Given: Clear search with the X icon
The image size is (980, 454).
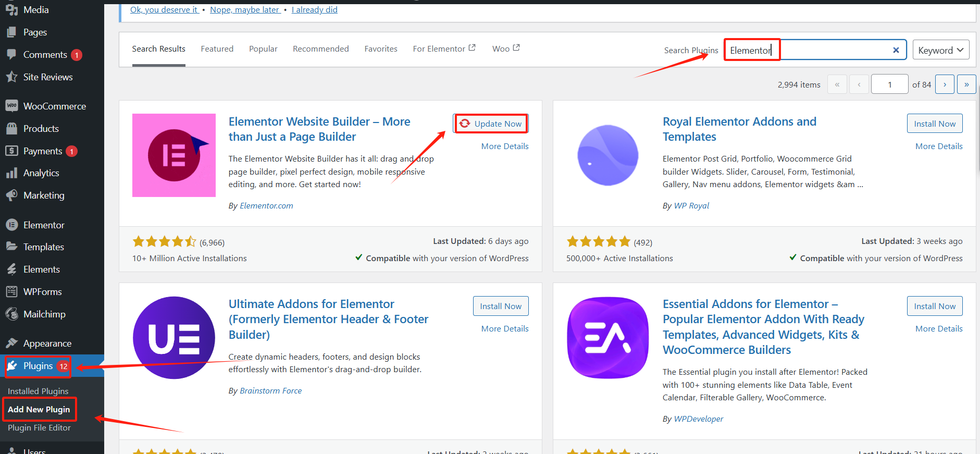Looking at the screenshot, I should (896, 50).
